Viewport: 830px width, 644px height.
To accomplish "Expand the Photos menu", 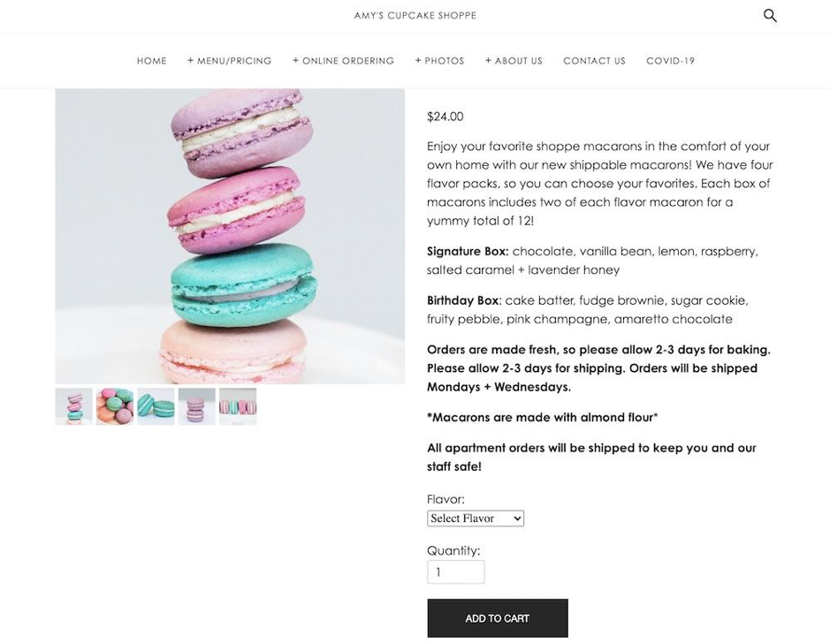I will (440, 61).
